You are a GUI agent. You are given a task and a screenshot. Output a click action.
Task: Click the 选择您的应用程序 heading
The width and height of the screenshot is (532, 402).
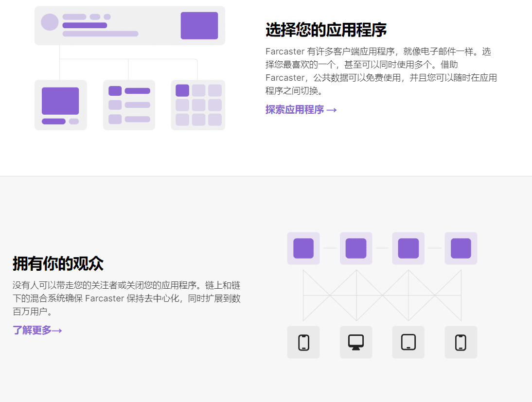pyautogui.click(x=326, y=30)
